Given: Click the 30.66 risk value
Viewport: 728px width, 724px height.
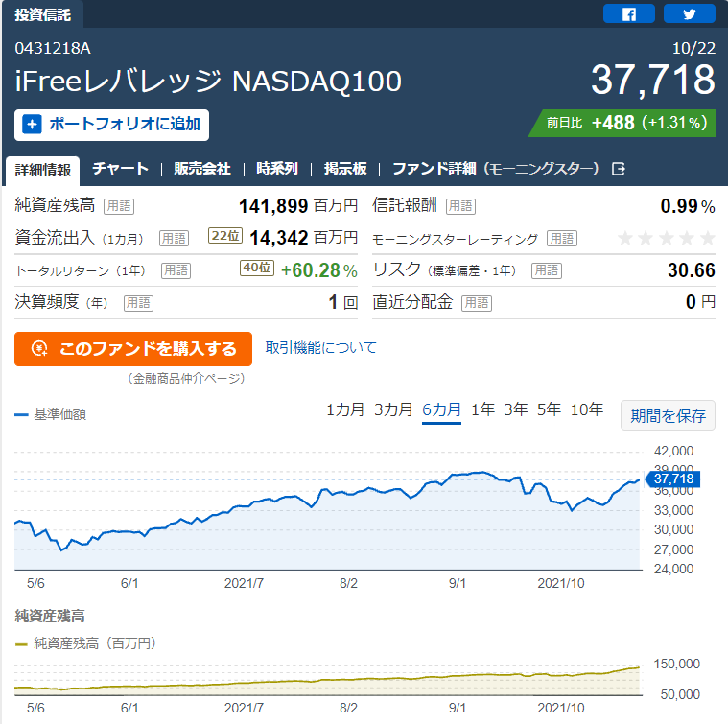Looking at the screenshot, I should pos(692,270).
